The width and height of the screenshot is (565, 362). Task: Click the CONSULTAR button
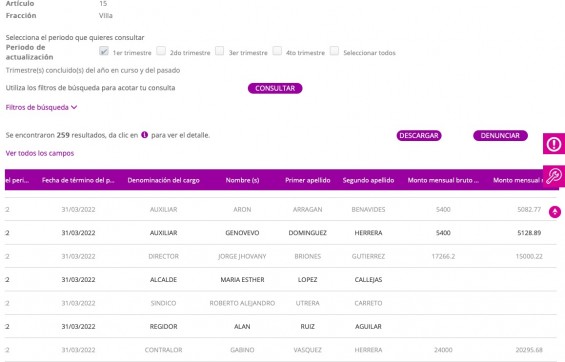(275, 88)
